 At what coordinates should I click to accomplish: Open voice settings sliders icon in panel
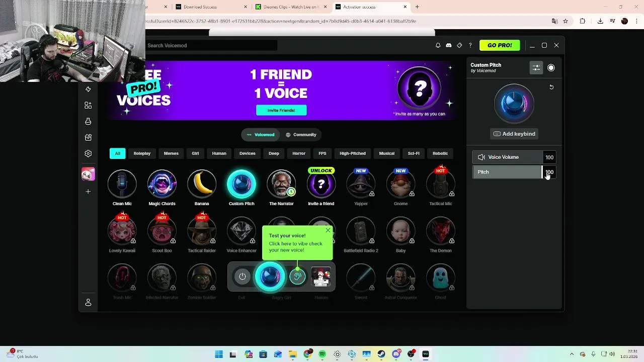pos(536,68)
